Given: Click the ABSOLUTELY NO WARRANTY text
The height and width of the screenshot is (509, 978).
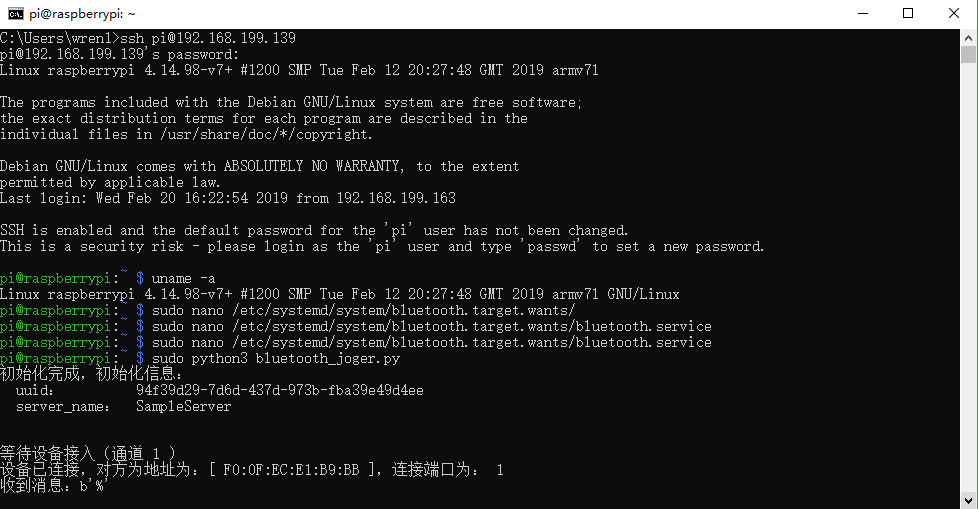Looking at the screenshot, I should pos(313,166).
